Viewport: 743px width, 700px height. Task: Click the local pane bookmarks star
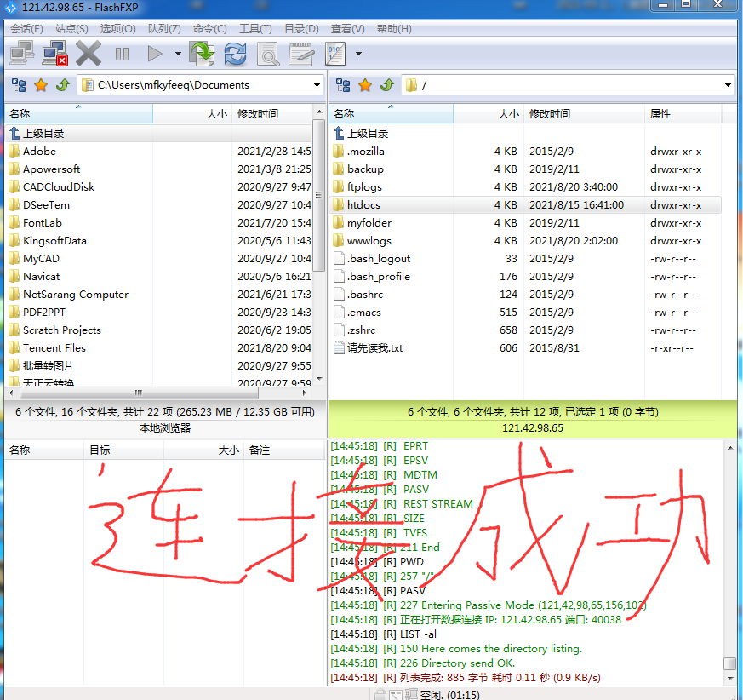(x=41, y=85)
